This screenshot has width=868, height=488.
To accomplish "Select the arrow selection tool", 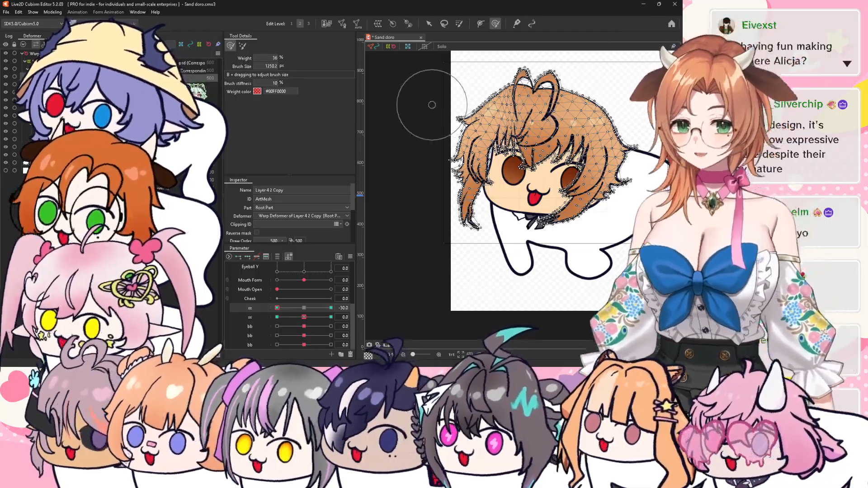I will [429, 23].
